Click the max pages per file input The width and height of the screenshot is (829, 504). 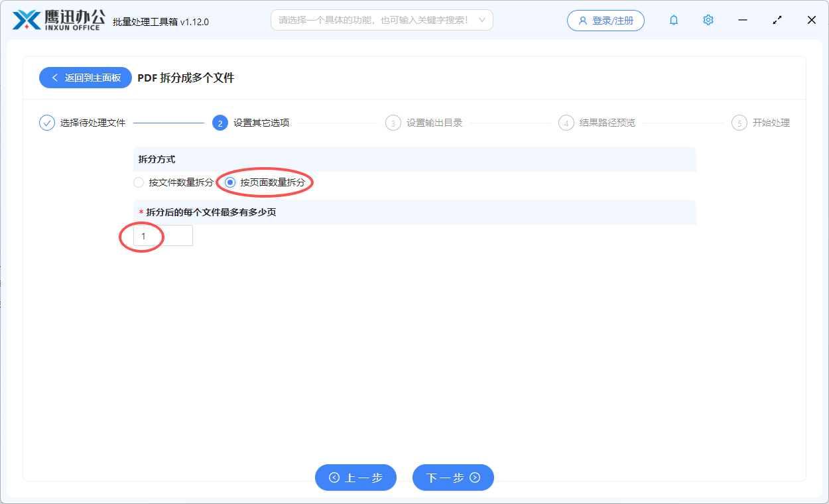coord(163,235)
